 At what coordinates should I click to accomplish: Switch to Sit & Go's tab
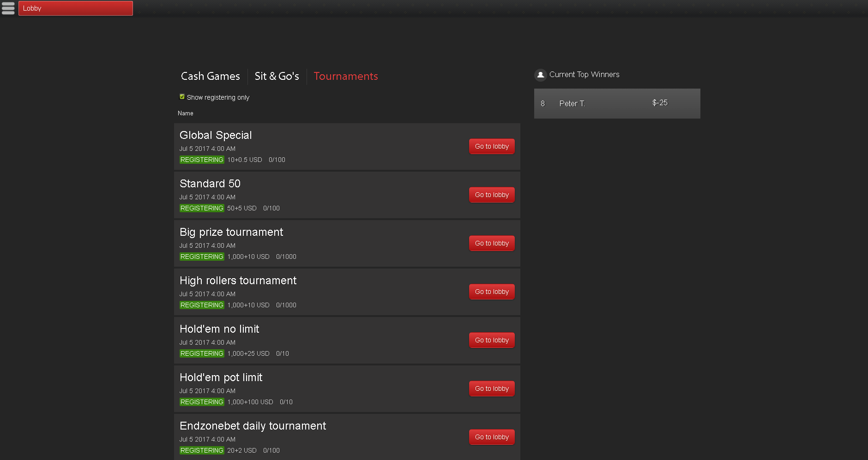277,76
